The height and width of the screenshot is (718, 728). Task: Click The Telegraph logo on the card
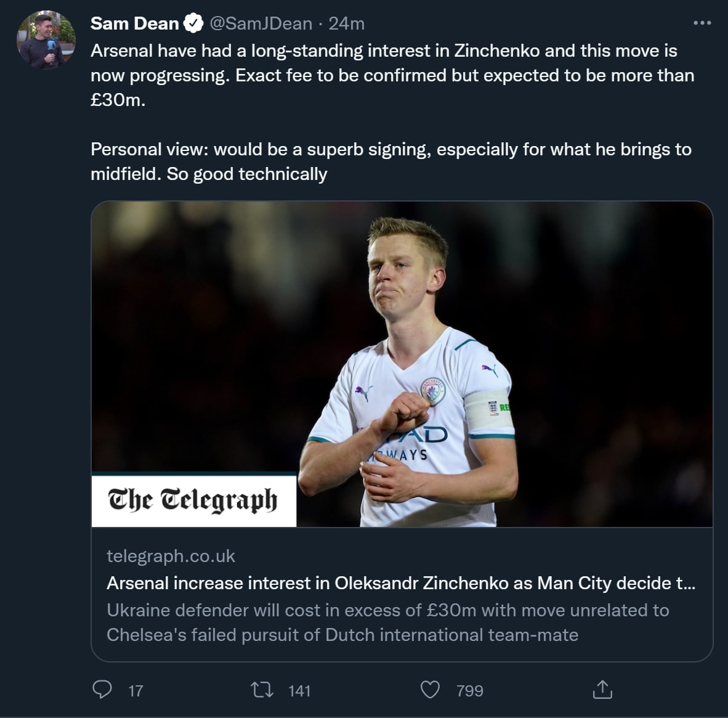193,500
